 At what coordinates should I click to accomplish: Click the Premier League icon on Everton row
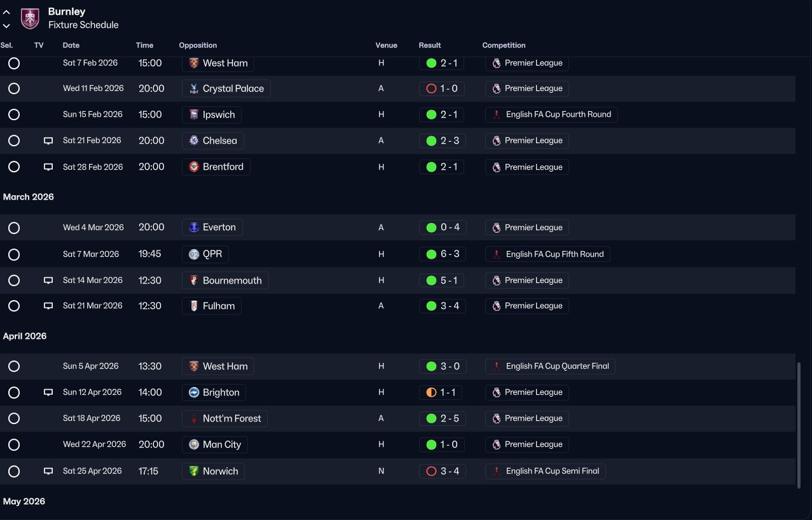497,228
